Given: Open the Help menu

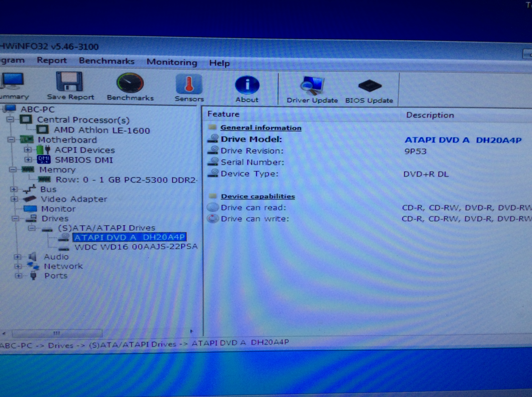Looking at the screenshot, I should point(219,63).
